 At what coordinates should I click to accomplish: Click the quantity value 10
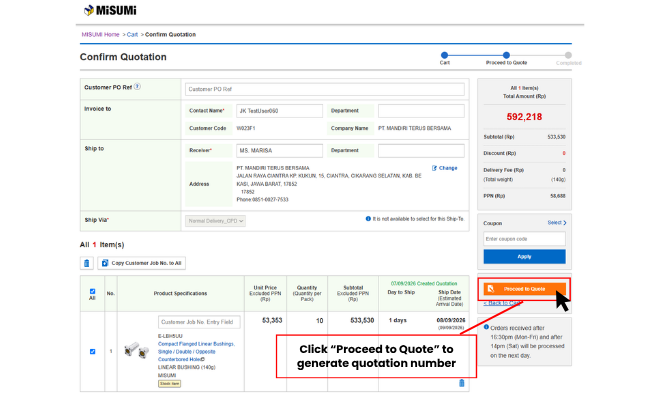point(319,321)
